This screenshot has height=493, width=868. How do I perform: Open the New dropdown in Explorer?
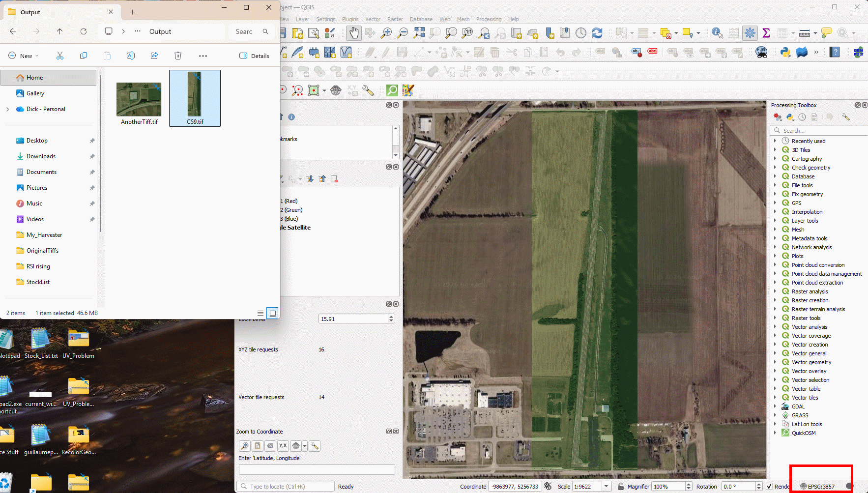coord(24,56)
